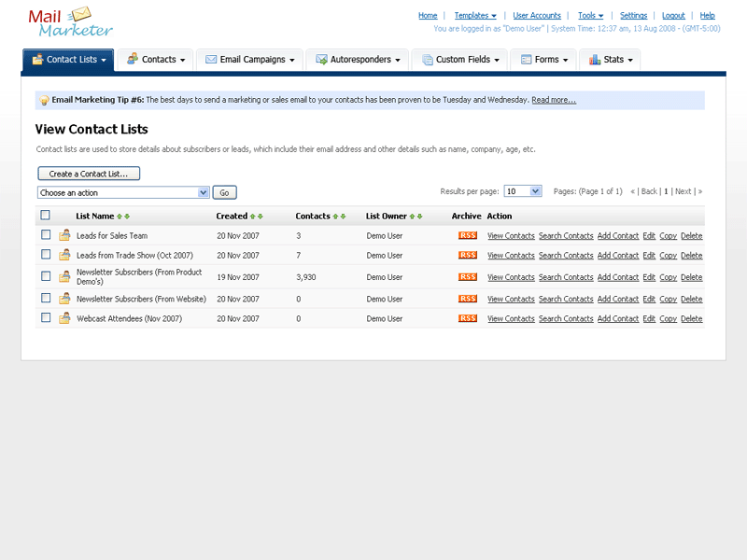747x560 pixels.
Task: Sort Contacts column descending using down arrow
Action: (x=343, y=217)
